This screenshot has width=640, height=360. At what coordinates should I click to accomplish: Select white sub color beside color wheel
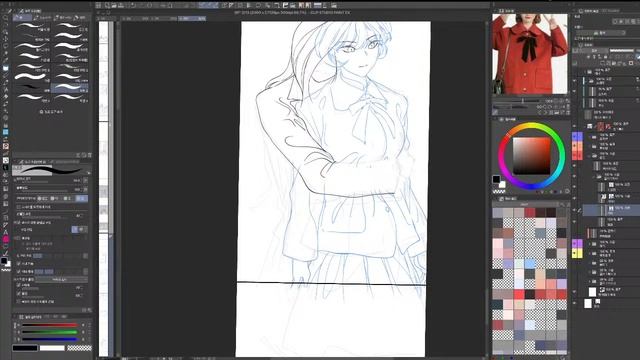pyautogui.click(x=502, y=184)
